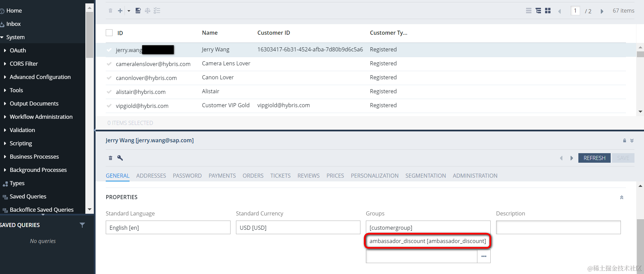Sort by the Name column header
The image size is (644, 274).
[210, 33]
